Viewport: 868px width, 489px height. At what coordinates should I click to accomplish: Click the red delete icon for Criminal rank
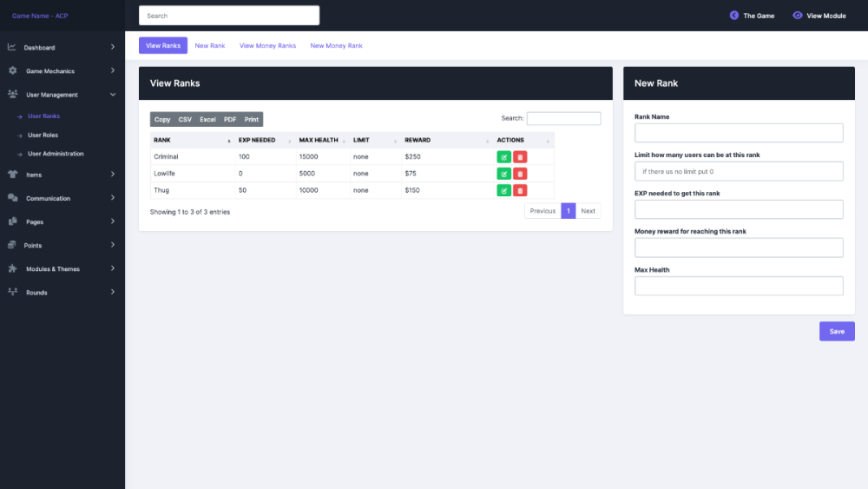520,156
